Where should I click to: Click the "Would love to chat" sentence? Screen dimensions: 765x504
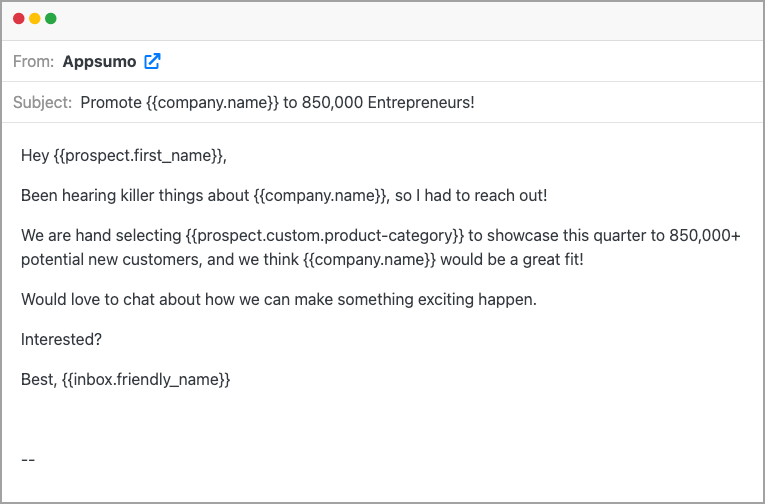pyautogui.click(x=279, y=299)
